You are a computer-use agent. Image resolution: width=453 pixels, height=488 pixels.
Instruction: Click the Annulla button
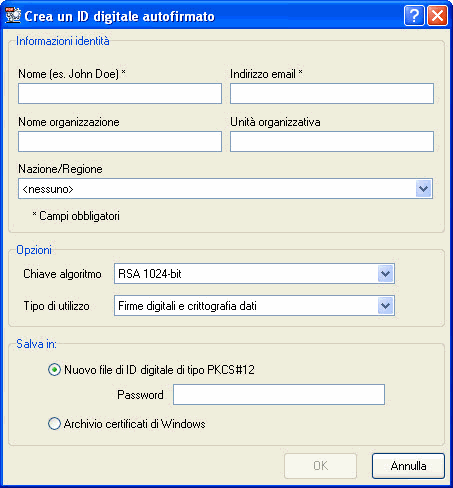pos(408,466)
